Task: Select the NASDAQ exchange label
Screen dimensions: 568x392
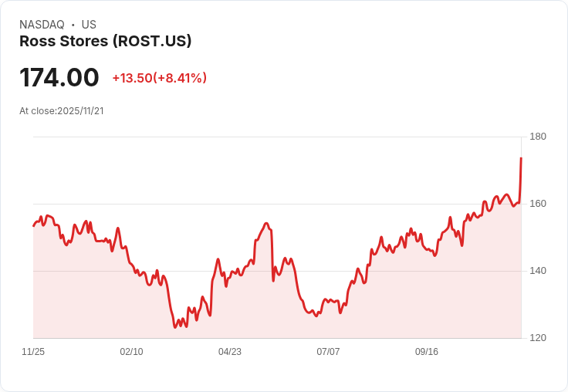Action: pyautogui.click(x=42, y=25)
